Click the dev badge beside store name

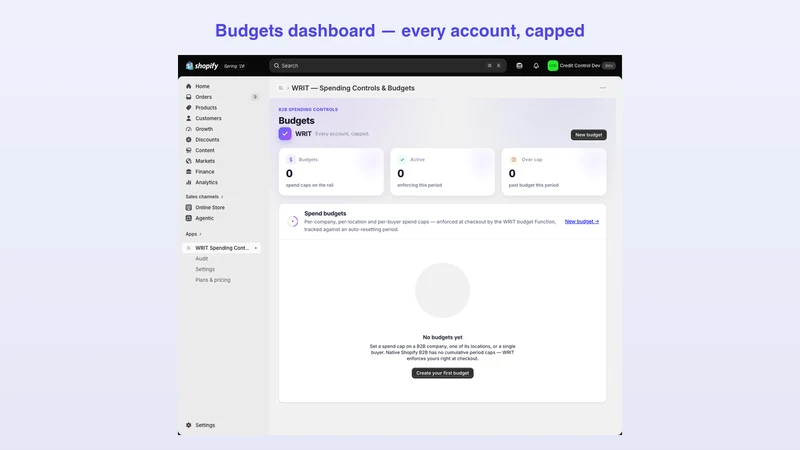(x=608, y=66)
